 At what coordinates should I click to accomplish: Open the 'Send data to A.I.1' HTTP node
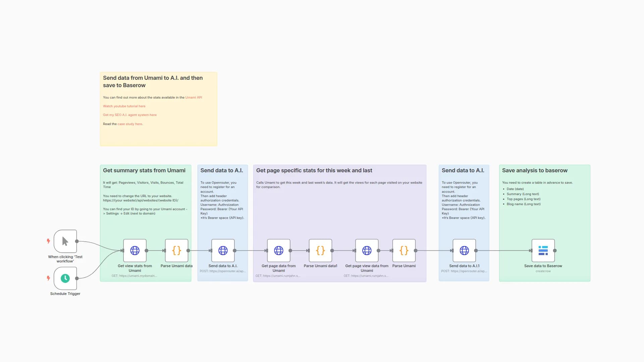(464, 250)
